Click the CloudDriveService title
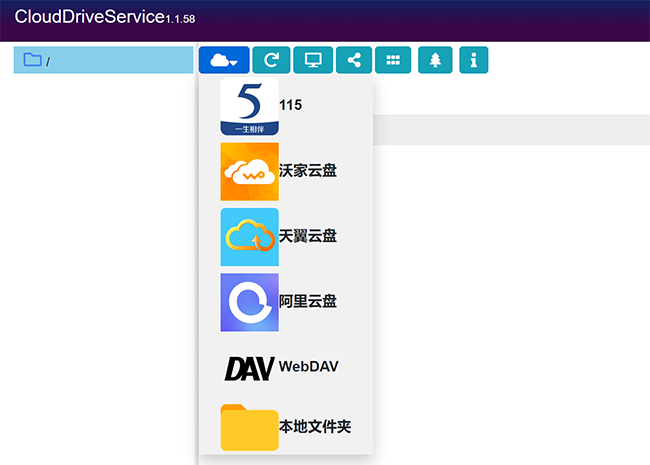Viewport: 650px width, 465px height. [90, 17]
